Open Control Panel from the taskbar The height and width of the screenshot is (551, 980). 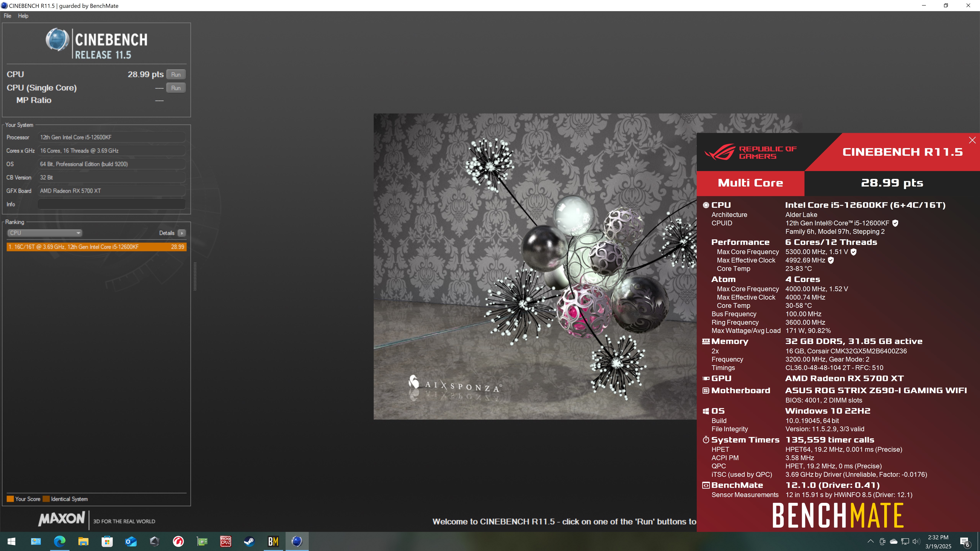[x=36, y=541]
